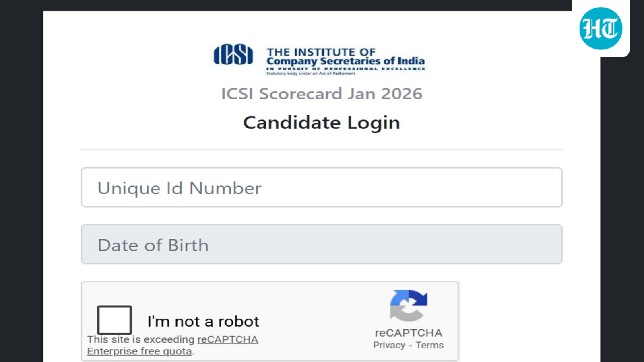
Task: Click the Hindustan Times HT logo
Action: click(601, 29)
